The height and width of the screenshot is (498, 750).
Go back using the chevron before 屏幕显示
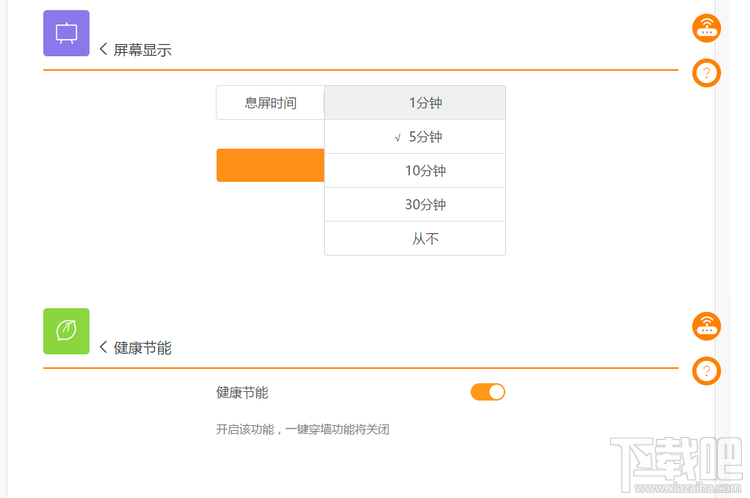point(103,49)
